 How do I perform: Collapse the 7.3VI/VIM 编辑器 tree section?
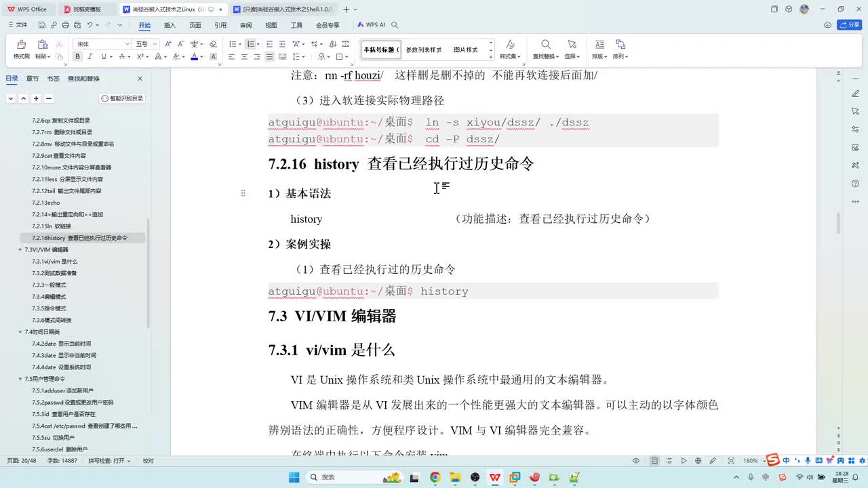click(20, 249)
